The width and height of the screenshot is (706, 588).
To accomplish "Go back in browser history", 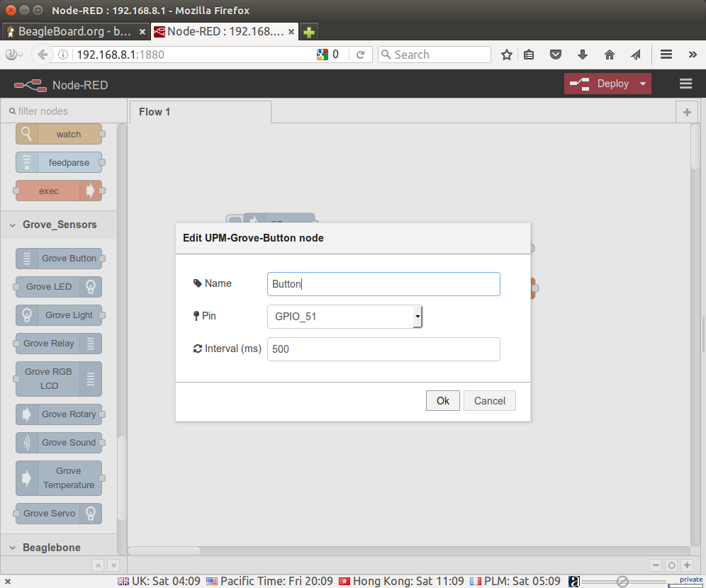I will coord(43,55).
